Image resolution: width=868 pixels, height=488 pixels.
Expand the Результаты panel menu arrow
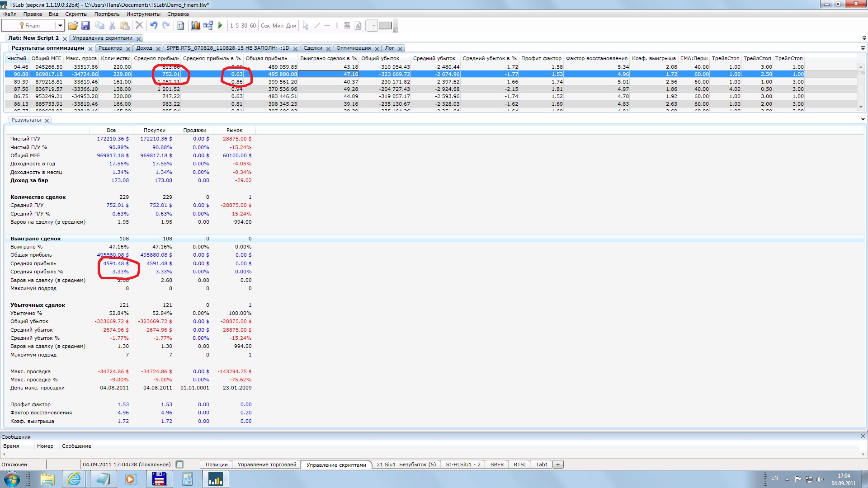863,120
